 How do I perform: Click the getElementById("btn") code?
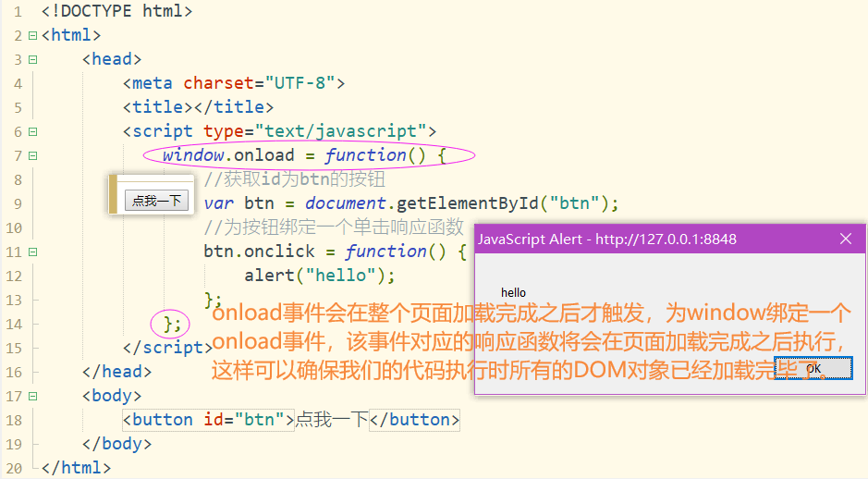507,203
